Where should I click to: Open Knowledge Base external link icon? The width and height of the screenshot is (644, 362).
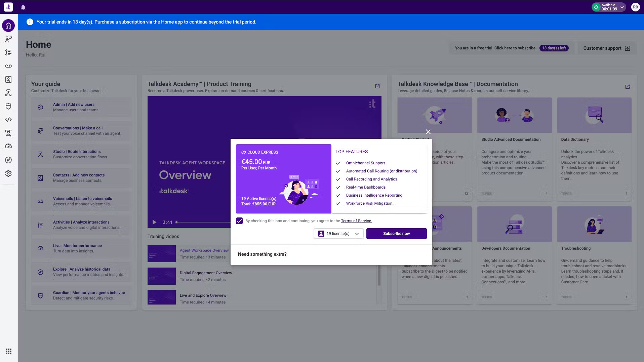click(628, 87)
